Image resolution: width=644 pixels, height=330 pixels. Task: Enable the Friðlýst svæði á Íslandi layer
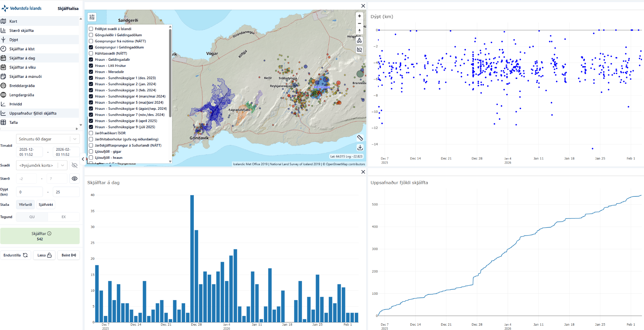coord(91,29)
